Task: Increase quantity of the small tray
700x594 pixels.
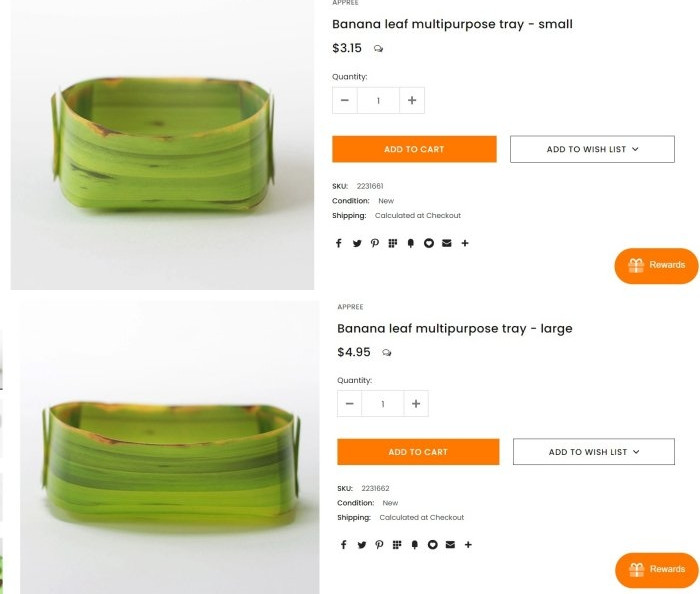Action: (x=412, y=100)
